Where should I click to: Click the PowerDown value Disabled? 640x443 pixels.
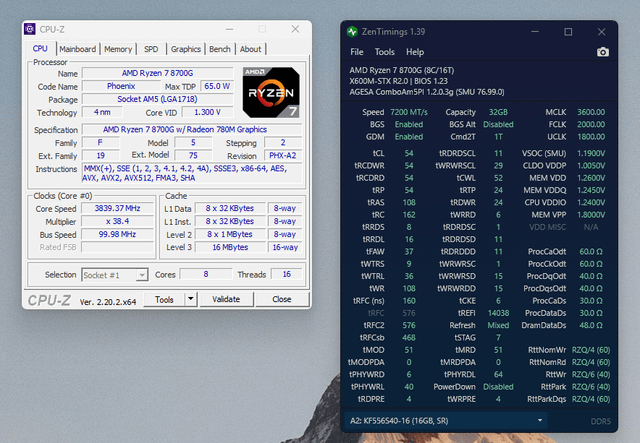pos(498,387)
